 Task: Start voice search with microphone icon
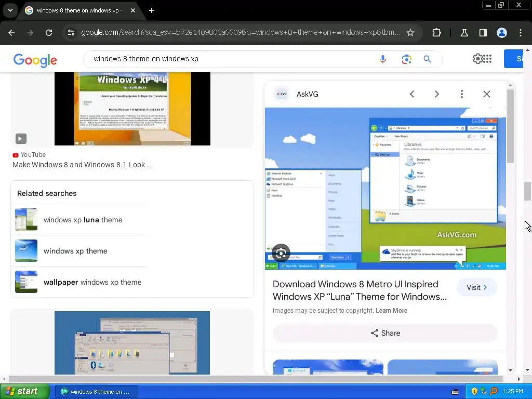pos(382,59)
